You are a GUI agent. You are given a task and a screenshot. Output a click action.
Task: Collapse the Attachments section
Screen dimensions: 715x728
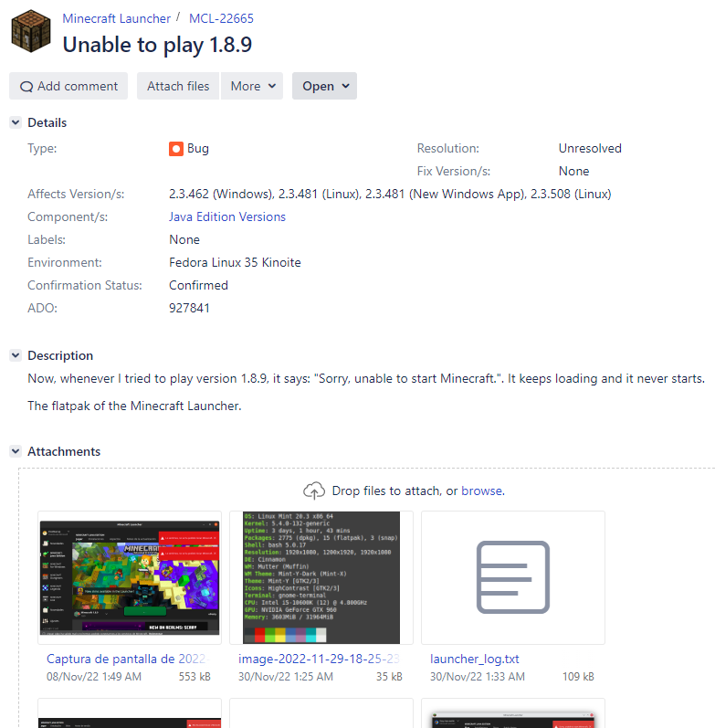coord(16,451)
